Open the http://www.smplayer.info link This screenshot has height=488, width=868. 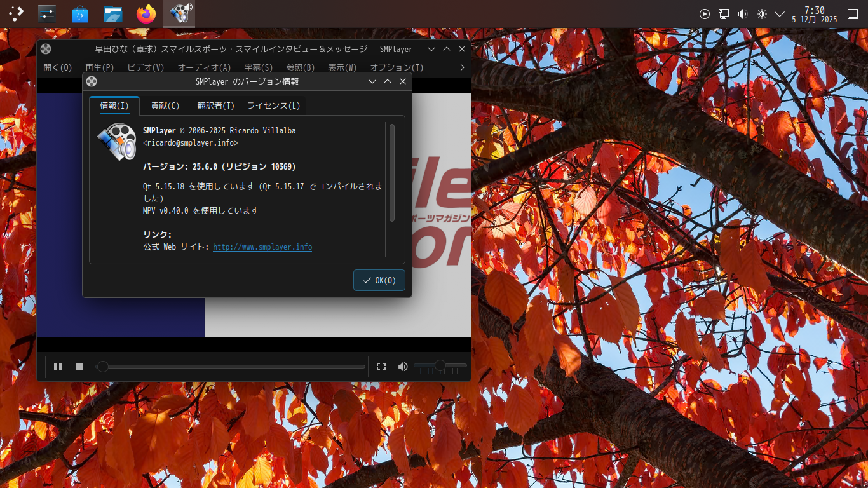[x=262, y=247]
